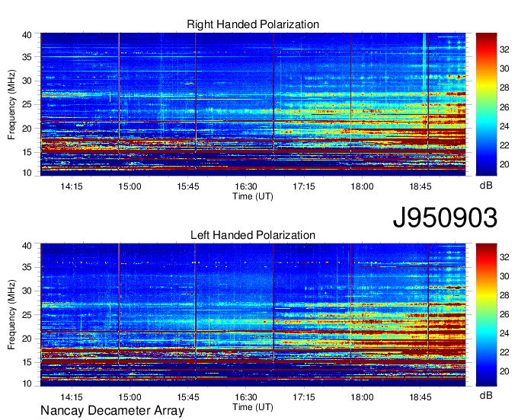This screenshot has width=518, height=420.
Task: Click the 10 MHz tick on Right Handed plot
Action: pos(27,173)
